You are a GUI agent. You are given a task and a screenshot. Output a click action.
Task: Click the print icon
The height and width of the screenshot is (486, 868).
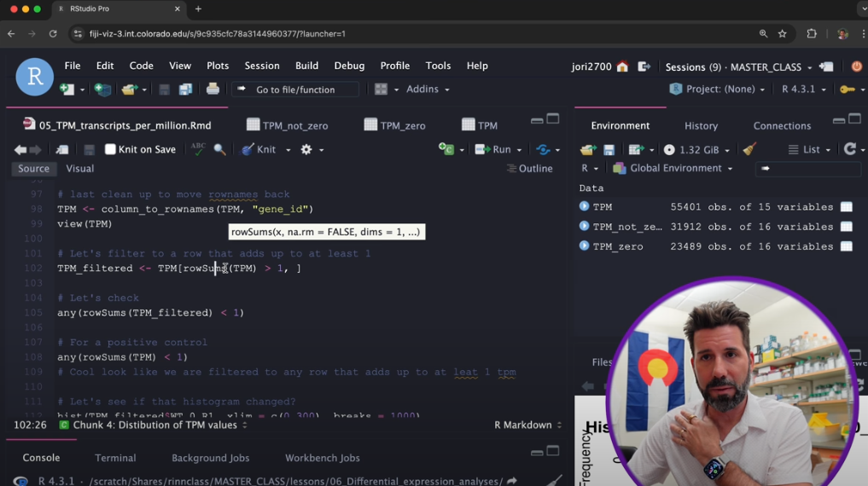213,89
